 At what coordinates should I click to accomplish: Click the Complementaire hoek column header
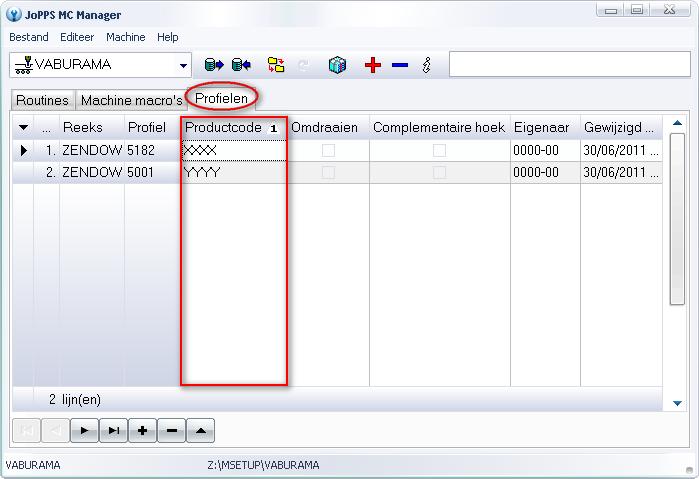[440, 128]
